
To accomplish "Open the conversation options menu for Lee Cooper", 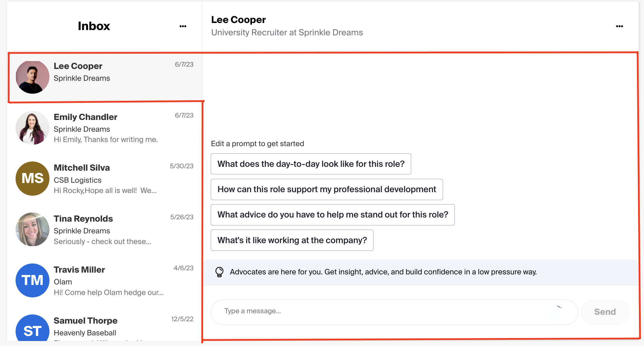I will coord(620,26).
